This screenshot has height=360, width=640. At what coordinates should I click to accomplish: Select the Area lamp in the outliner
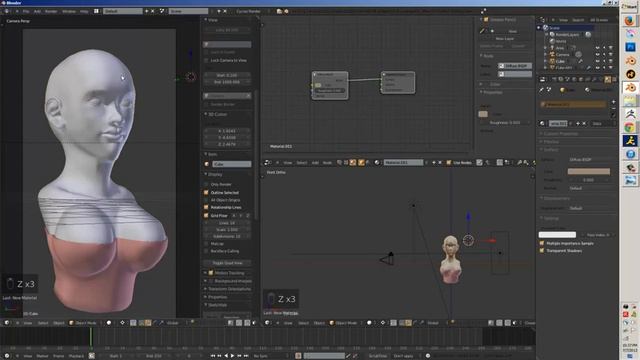[560, 48]
